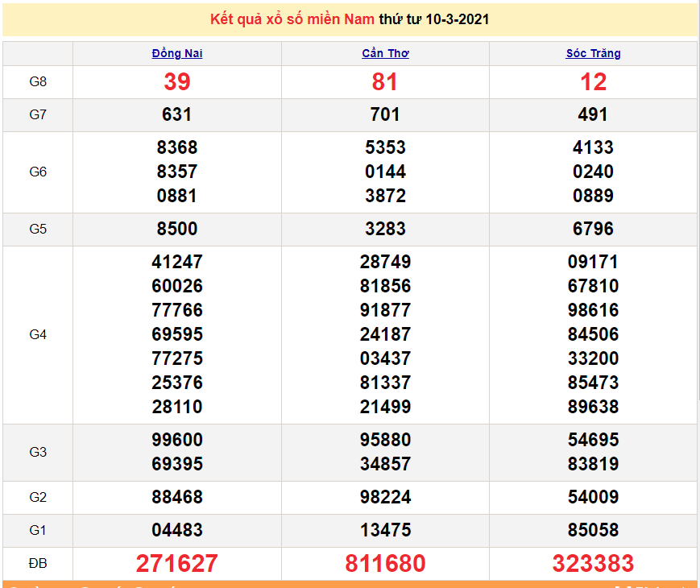Image resolution: width=700 pixels, height=588 pixels.
Task: Select Cần Thơ special prize 811680
Action: click(385, 564)
